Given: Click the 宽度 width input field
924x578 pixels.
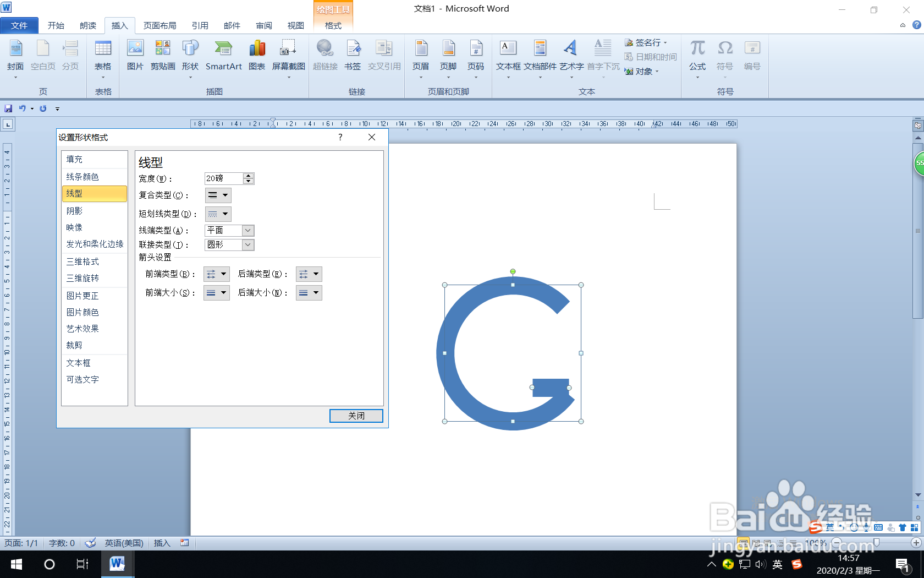Looking at the screenshot, I should click(224, 178).
